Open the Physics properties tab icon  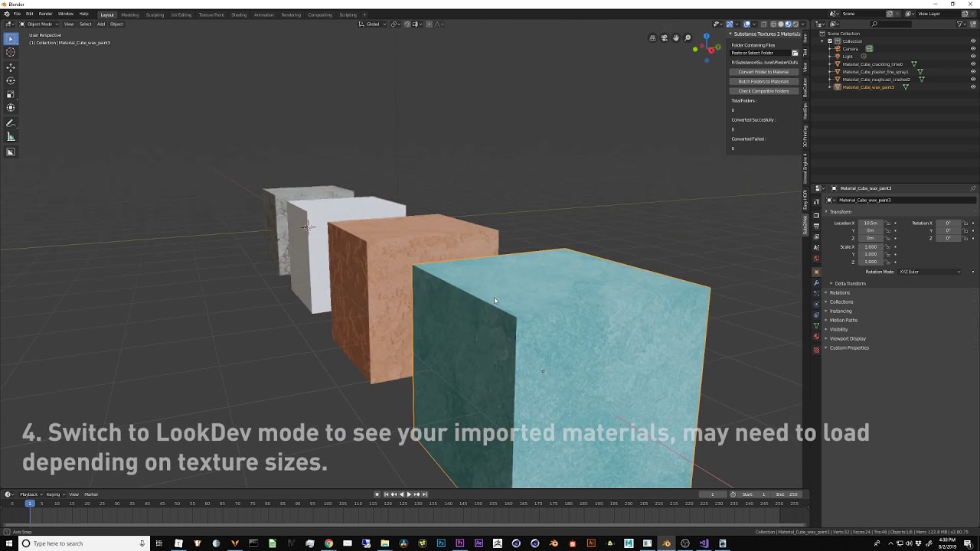(x=816, y=304)
